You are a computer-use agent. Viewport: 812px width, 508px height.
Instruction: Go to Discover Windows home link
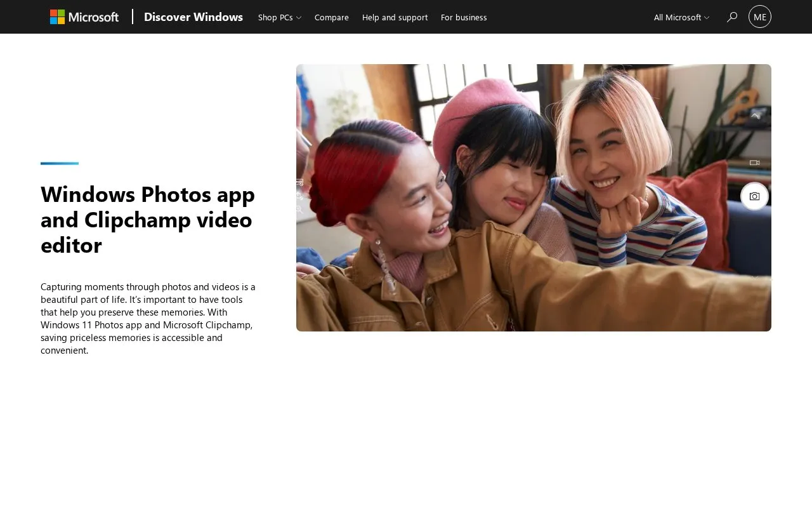click(193, 17)
